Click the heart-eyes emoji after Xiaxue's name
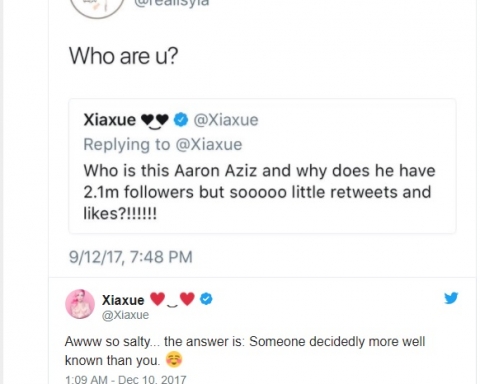 172,299
